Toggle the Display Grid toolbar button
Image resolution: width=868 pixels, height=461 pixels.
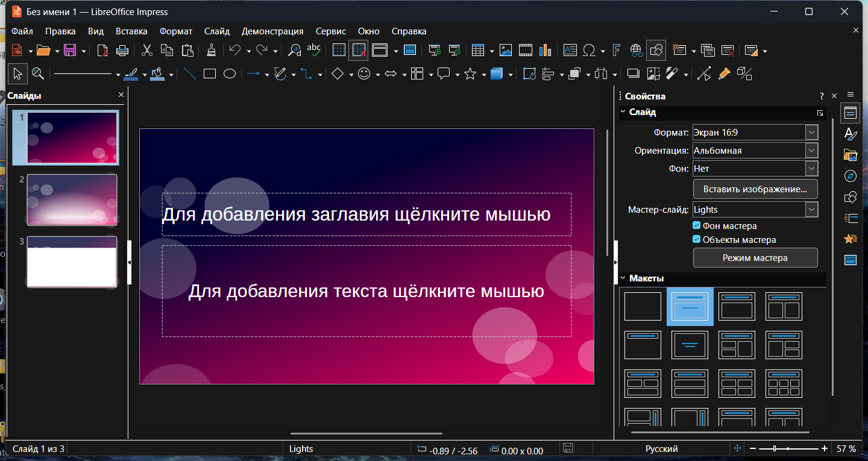click(x=339, y=50)
